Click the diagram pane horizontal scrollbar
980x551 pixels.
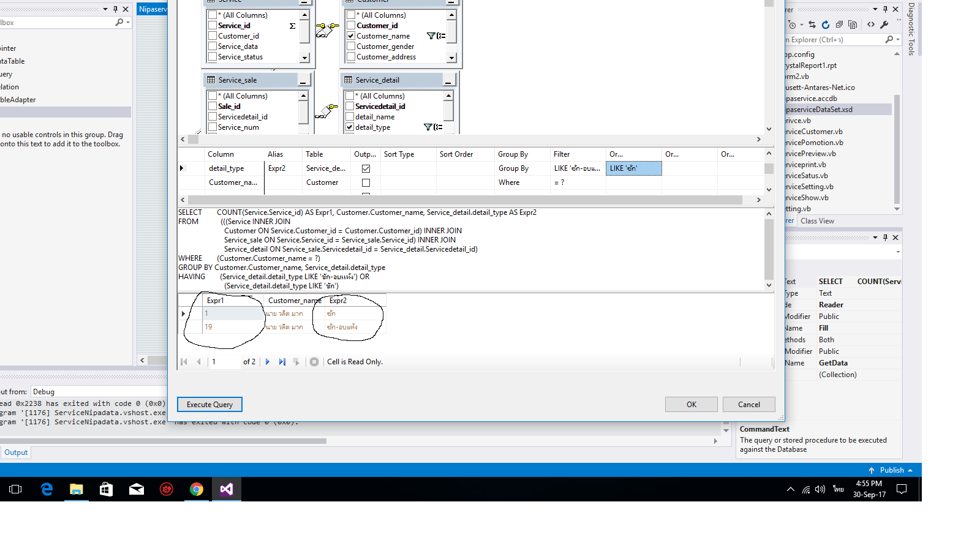tap(470, 140)
